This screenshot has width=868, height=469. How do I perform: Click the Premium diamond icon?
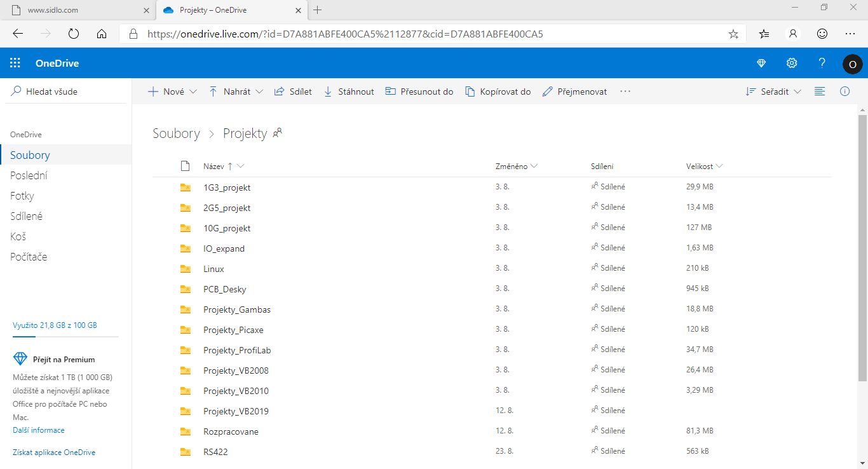[761, 62]
